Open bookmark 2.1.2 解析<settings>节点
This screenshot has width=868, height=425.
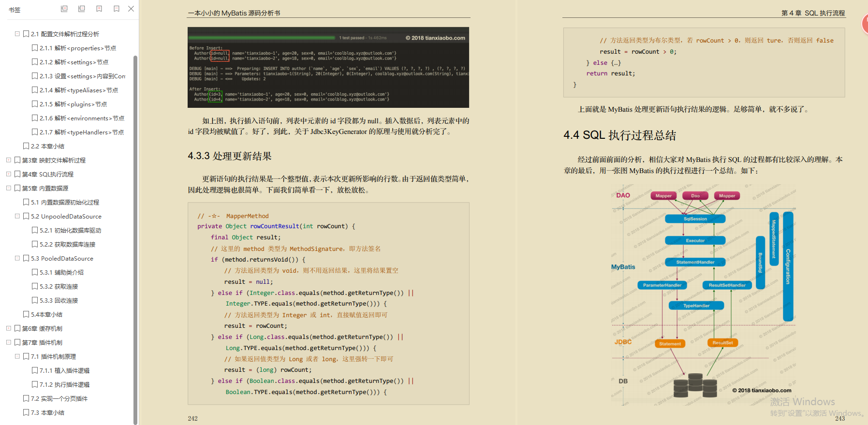click(74, 62)
